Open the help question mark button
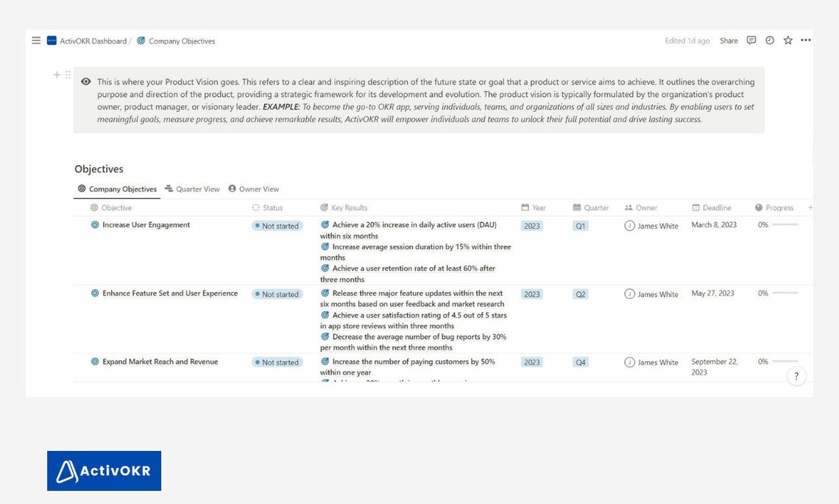Screen dimensions: 839x504 point(796,376)
